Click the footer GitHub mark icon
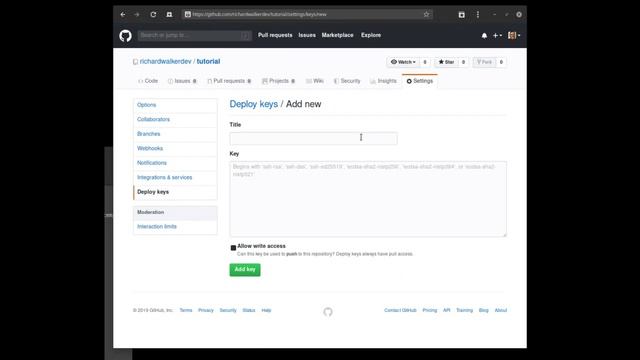This screenshot has height=360, width=640. pyautogui.click(x=328, y=312)
